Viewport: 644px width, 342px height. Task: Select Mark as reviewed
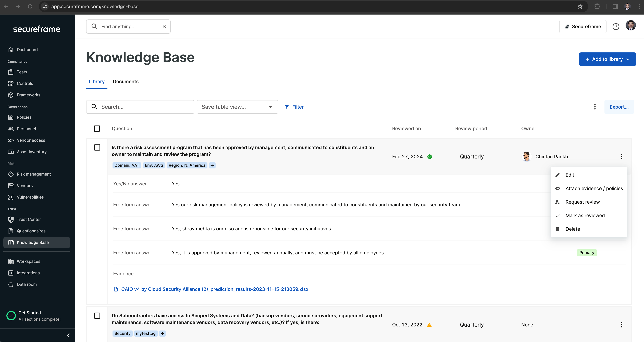click(589, 215)
